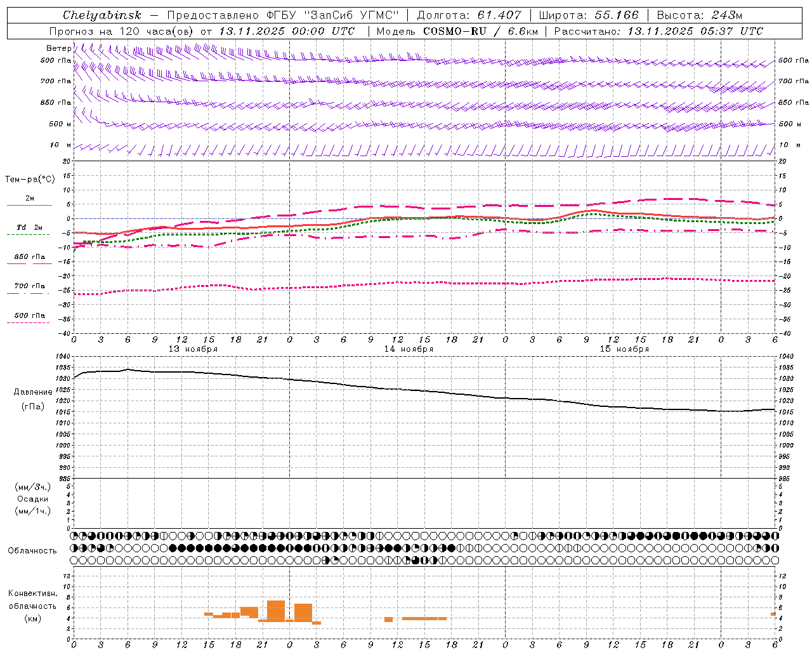Click the 'Широта: 55.166' latitude value
This screenshot has width=812, height=650.
coord(588,15)
